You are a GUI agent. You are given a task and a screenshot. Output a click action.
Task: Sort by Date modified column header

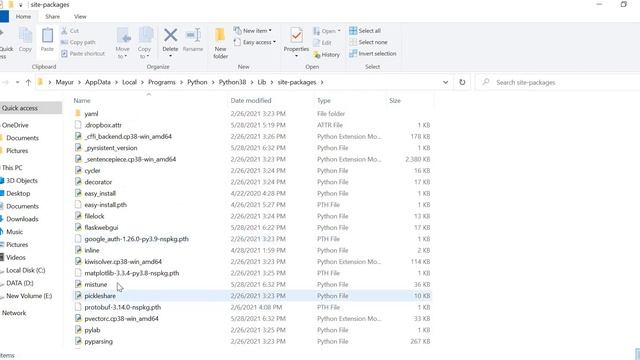[x=251, y=100]
